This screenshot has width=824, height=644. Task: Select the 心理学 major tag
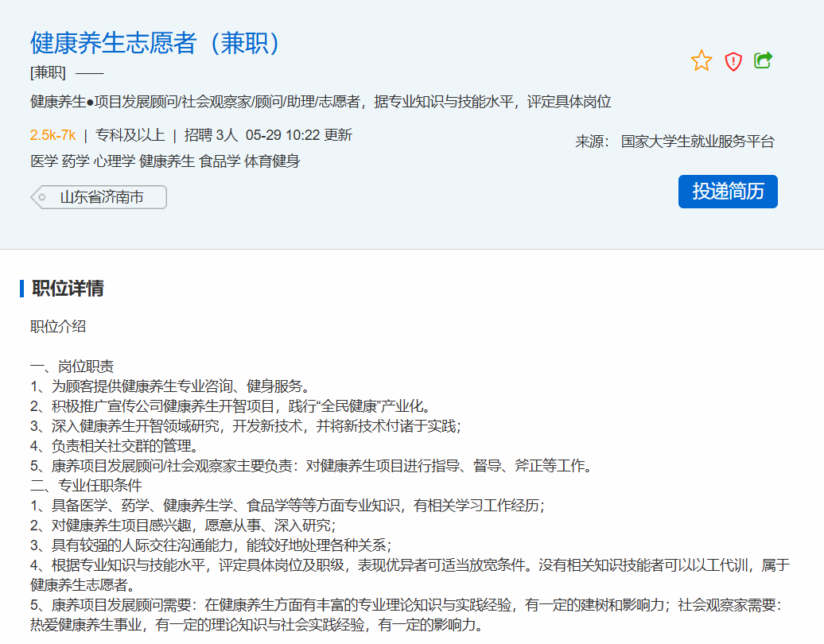point(112,161)
